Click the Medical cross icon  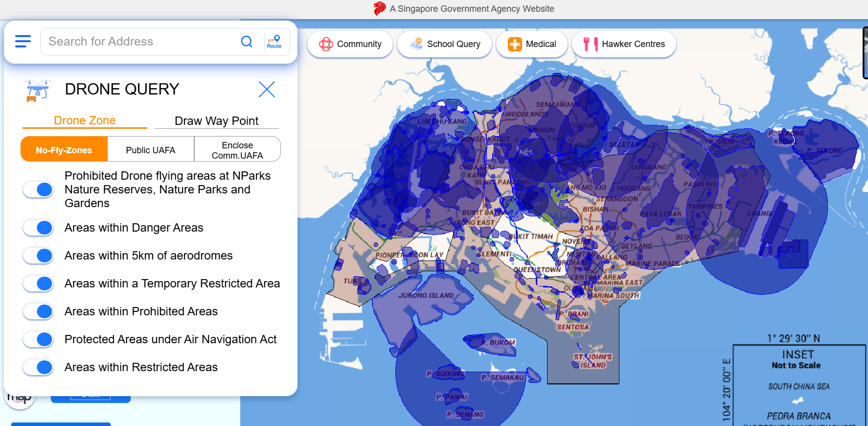click(x=515, y=44)
